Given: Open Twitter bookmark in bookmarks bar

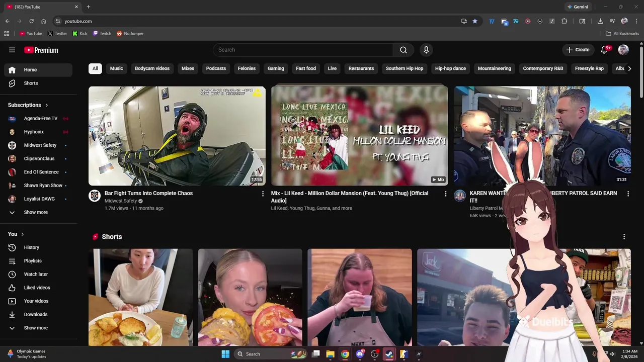Looking at the screenshot, I should coord(57,34).
